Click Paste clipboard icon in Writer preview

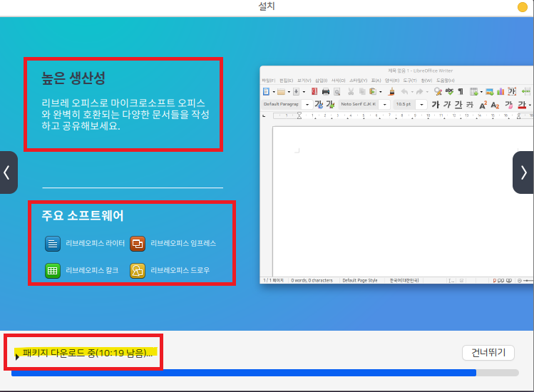pyautogui.click(x=373, y=91)
